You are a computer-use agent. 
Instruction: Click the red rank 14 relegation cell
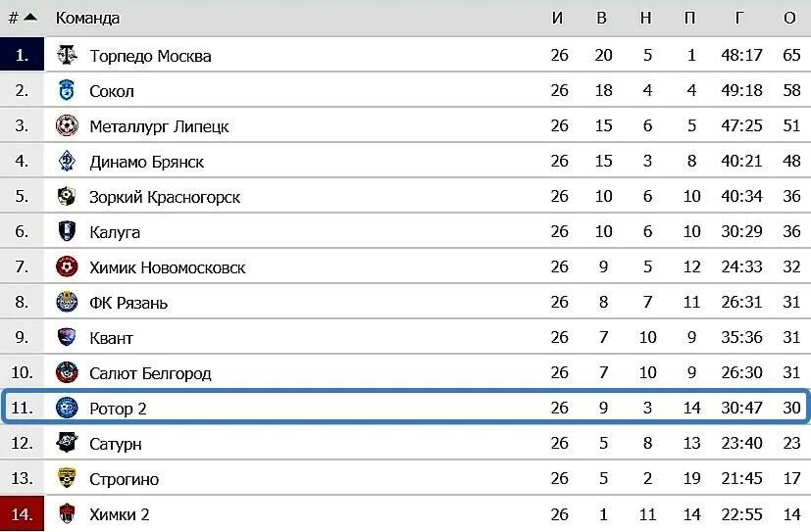point(23,514)
